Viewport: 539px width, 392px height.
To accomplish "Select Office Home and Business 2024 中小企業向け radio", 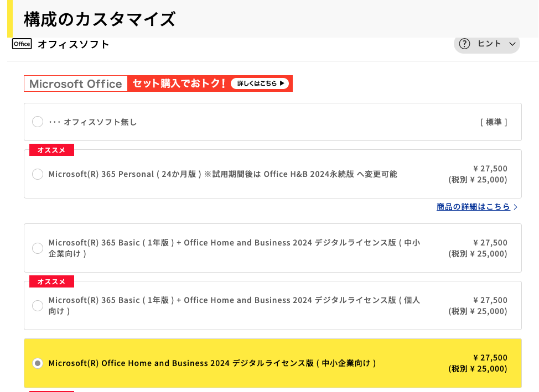I will (x=38, y=363).
